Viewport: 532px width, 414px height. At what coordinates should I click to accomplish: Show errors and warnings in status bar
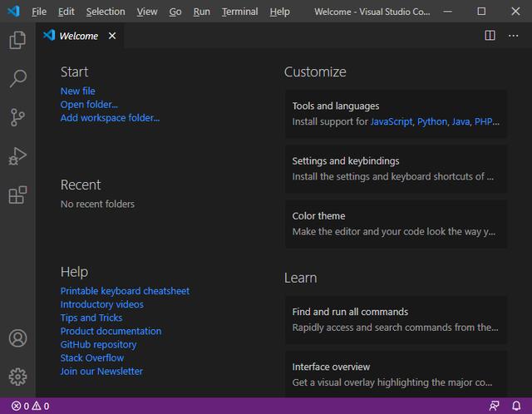pos(31,406)
